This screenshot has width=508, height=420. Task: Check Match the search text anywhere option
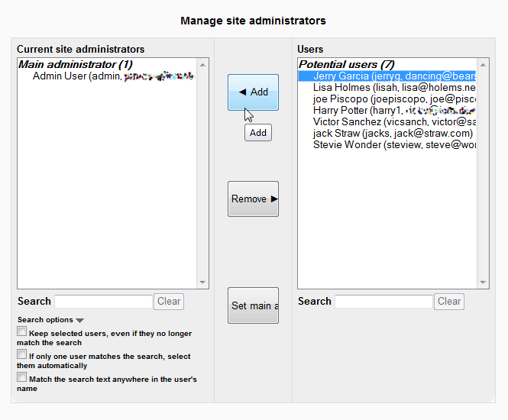22,378
